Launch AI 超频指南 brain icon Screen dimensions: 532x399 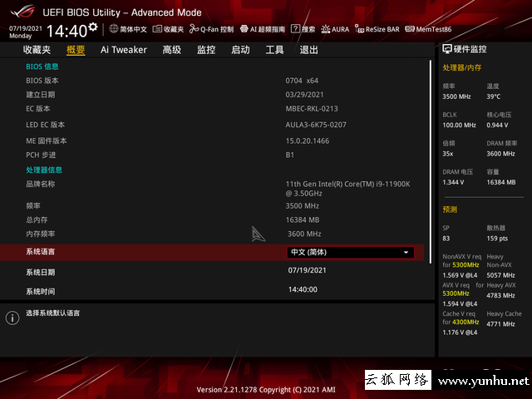[244, 29]
